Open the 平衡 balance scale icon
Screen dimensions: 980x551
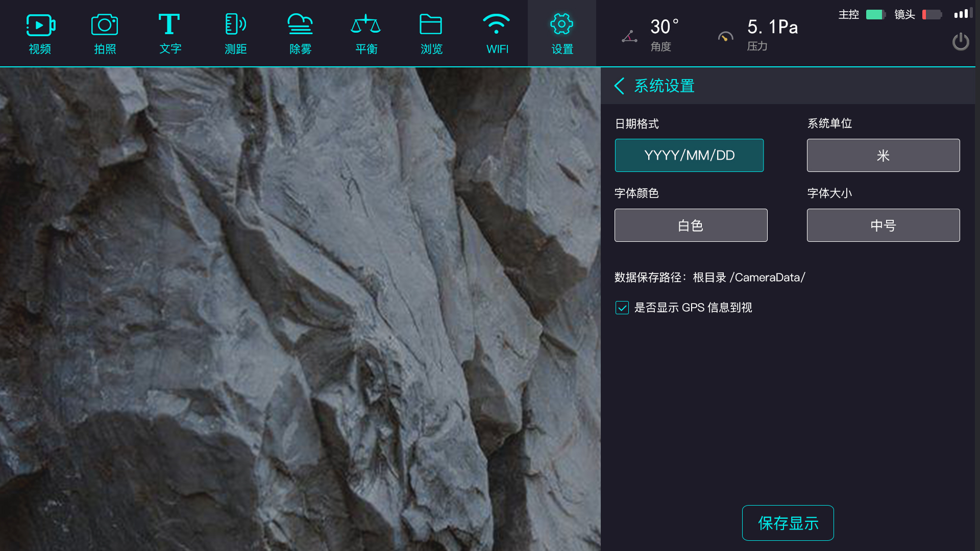tap(365, 24)
